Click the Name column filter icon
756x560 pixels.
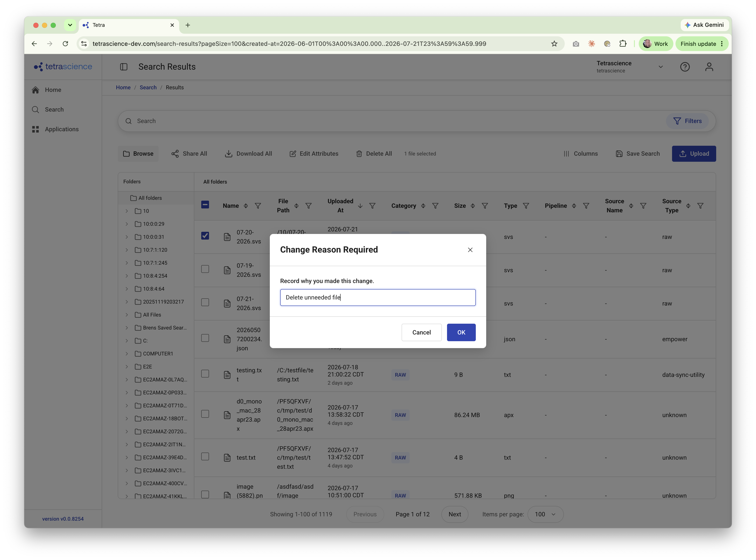coord(258,206)
